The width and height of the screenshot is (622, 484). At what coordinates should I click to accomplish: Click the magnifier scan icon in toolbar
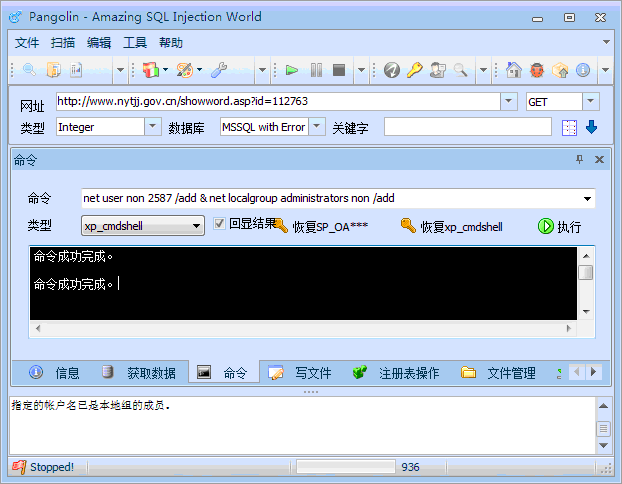tap(29, 70)
